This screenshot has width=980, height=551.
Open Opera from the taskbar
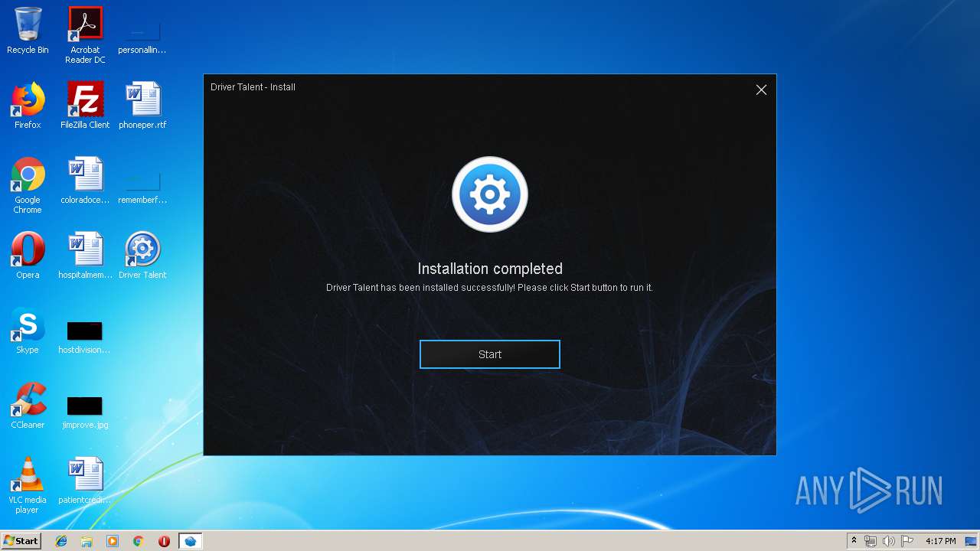coord(164,541)
